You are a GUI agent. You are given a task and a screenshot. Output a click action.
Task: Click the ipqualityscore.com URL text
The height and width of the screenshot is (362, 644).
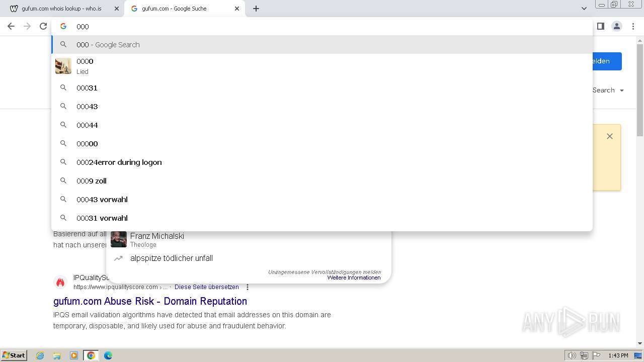116,287
